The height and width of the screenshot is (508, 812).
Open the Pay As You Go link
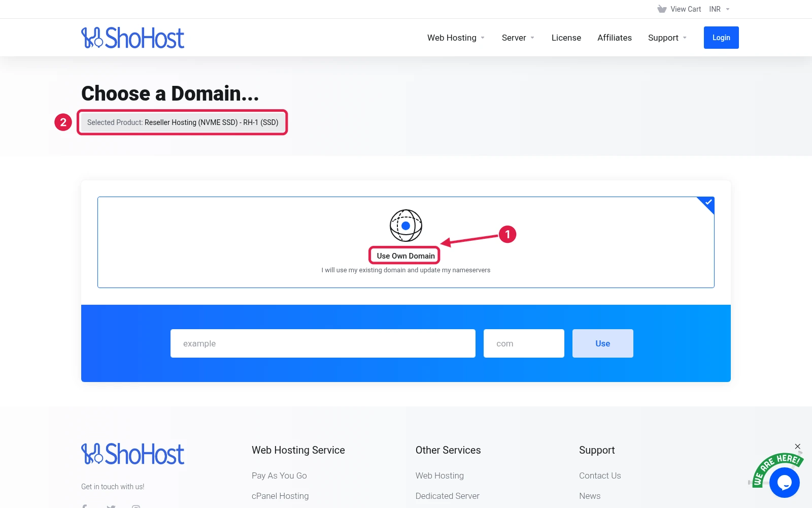pos(279,475)
